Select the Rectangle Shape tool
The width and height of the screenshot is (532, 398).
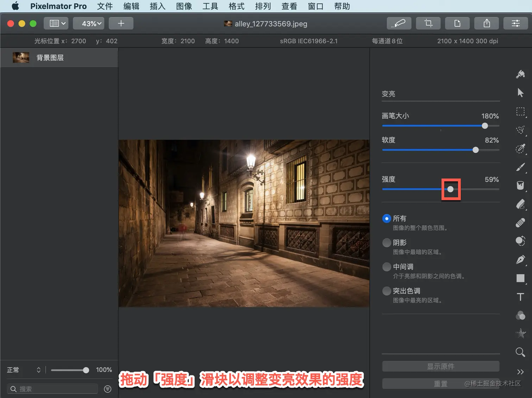[x=520, y=278]
